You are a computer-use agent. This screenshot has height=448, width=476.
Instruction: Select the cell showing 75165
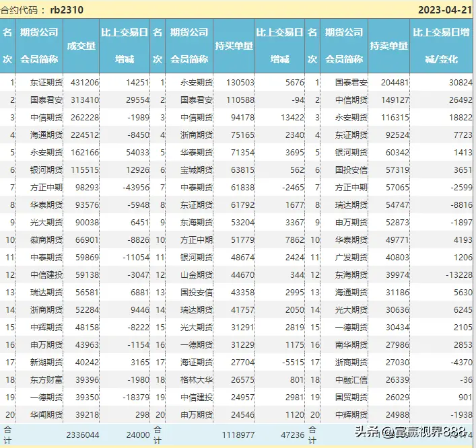(242, 135)
